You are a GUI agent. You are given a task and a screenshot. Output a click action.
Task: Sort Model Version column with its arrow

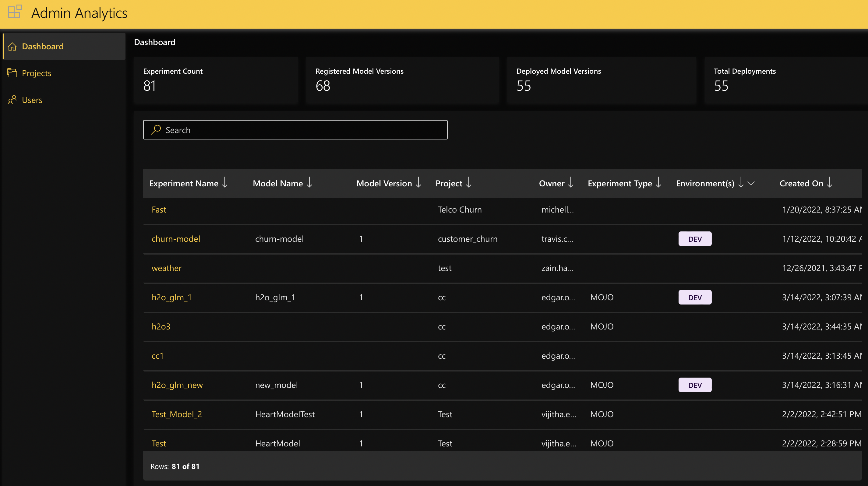pyautogui.click(x=418, y=183)
